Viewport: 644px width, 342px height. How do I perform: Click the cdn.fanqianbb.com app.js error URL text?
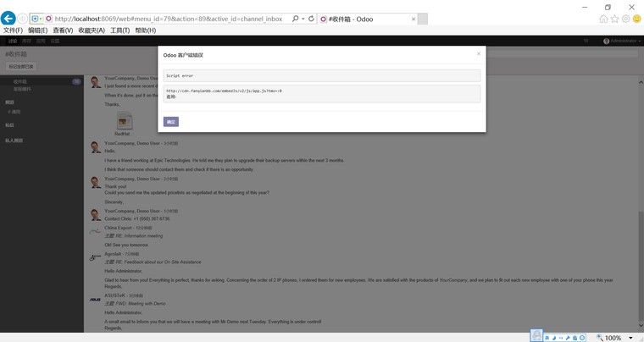click(224, 91)
